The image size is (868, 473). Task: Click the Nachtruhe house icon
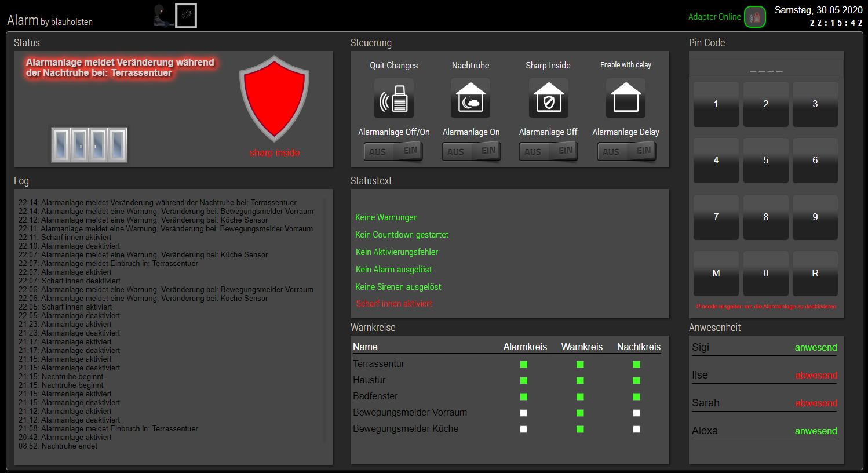(471, 99)
